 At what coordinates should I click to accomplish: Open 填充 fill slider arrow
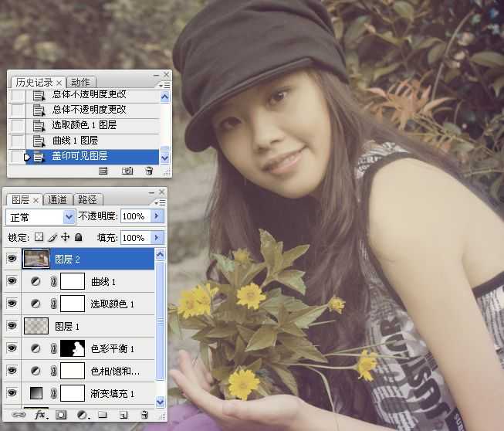point(157,238)
